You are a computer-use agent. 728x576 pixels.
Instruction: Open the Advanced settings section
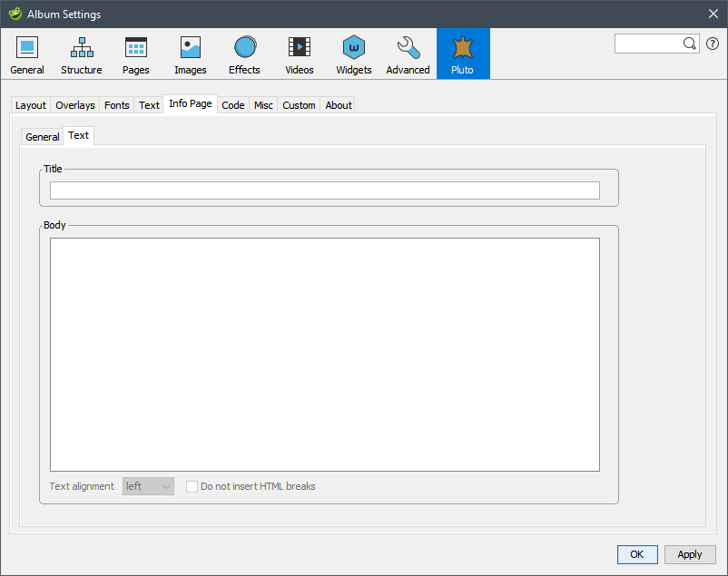pos(408,54)
